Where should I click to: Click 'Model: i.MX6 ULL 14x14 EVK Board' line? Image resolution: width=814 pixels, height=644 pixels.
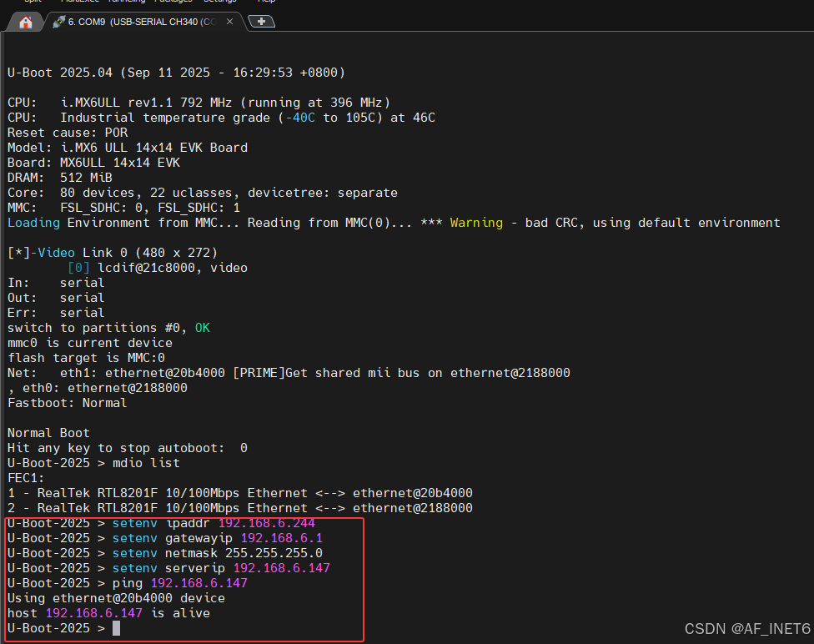pyautogui.click(x=128, y=148)
